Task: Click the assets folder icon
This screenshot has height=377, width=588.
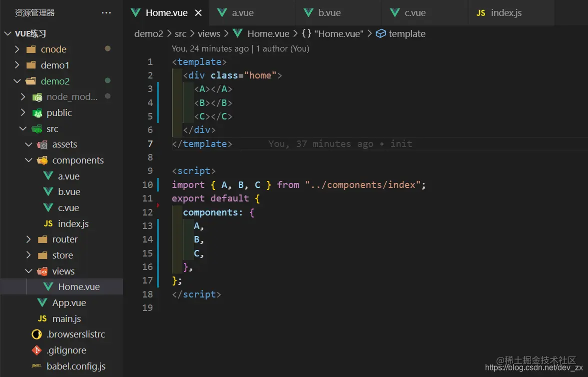Action: click(42, 145)
